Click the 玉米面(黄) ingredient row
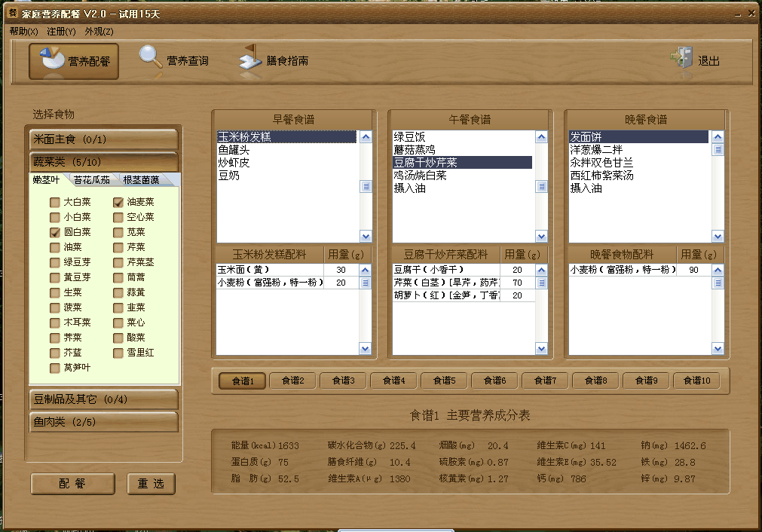Viewport: 762px width, 532px height. (288, 270)
